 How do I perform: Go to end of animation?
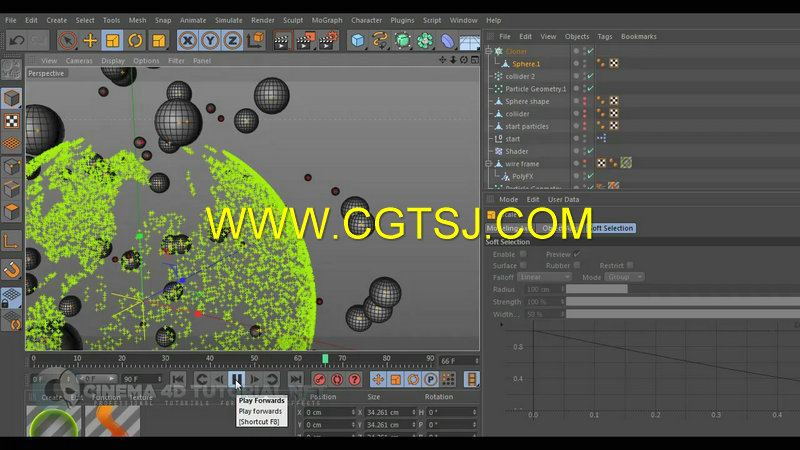tap(295, 379)
